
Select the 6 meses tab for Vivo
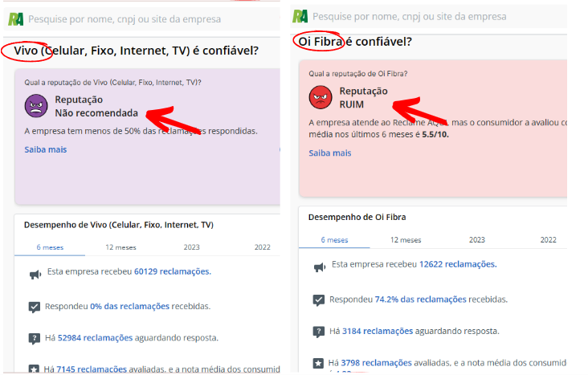(50, 247)
